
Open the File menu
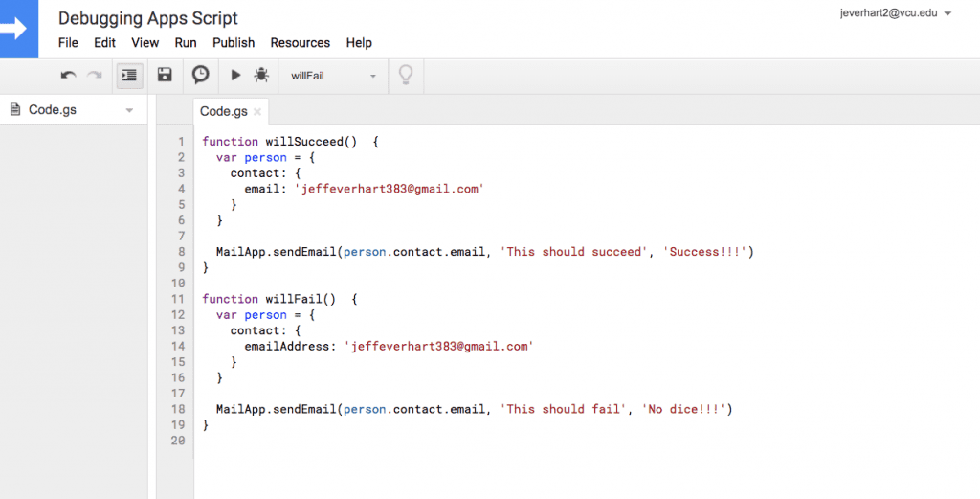pyautogui.click(x=68, y=42)
